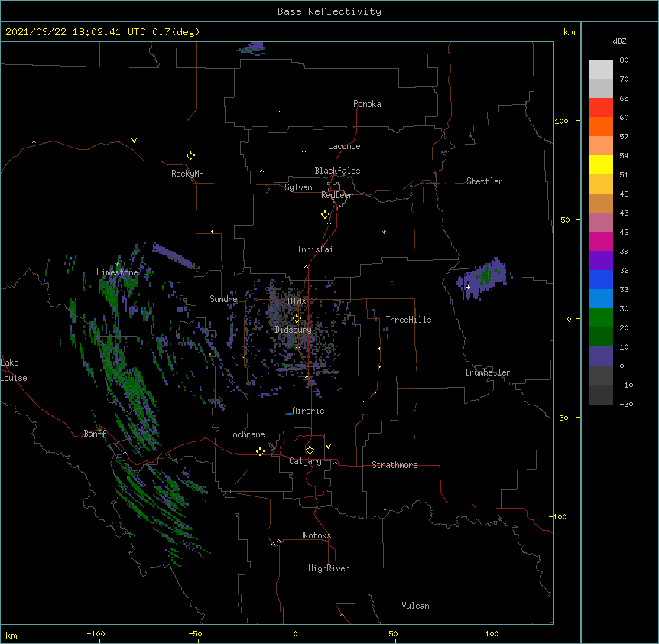Image resolution: width=659 pixels, height=644 pixels.
Task: Click the yellow V marker northwest of RockyMH
Action: pyautogui.click(x=134, y=141)
